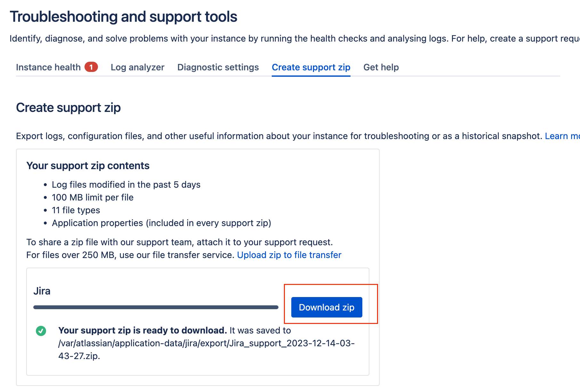The image size is (580, 392).
Task: Click the Jira zip progress bar
Action: (x=156, y=307)
